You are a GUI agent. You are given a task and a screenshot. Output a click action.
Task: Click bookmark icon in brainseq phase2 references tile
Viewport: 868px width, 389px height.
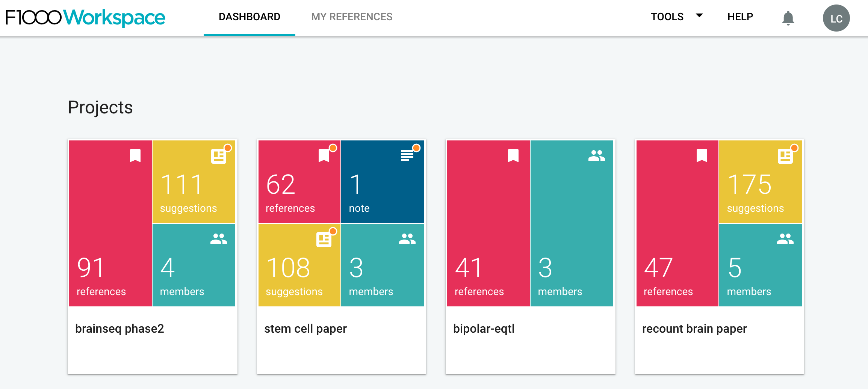(135, 155)
